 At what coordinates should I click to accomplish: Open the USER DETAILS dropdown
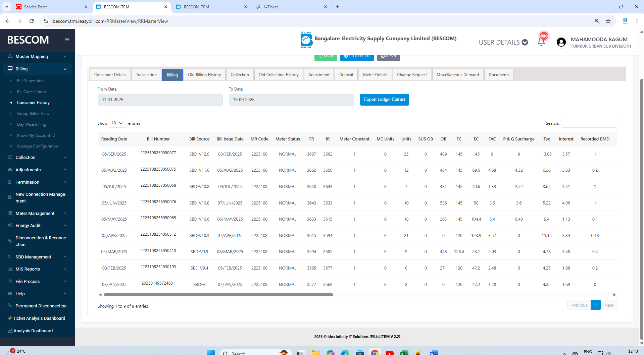click(x=503, y=42)
